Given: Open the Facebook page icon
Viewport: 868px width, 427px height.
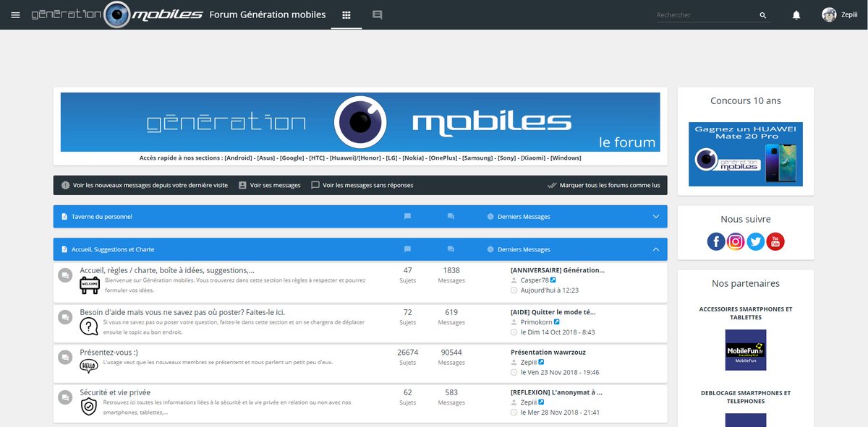Looking at the screenshot, I should point(716,241).
